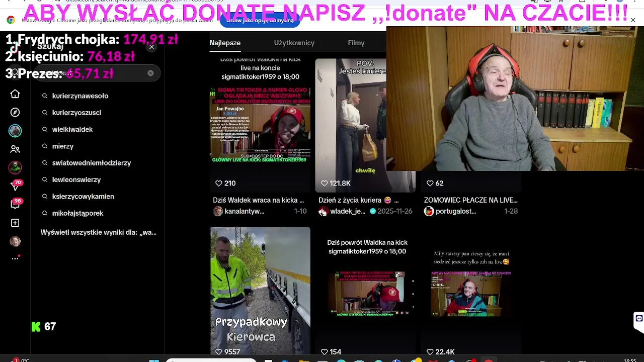Image resolution: width=644 pixels, height=362 pixels.
Task: Clear the search input text
Action: tap(150, 73)
